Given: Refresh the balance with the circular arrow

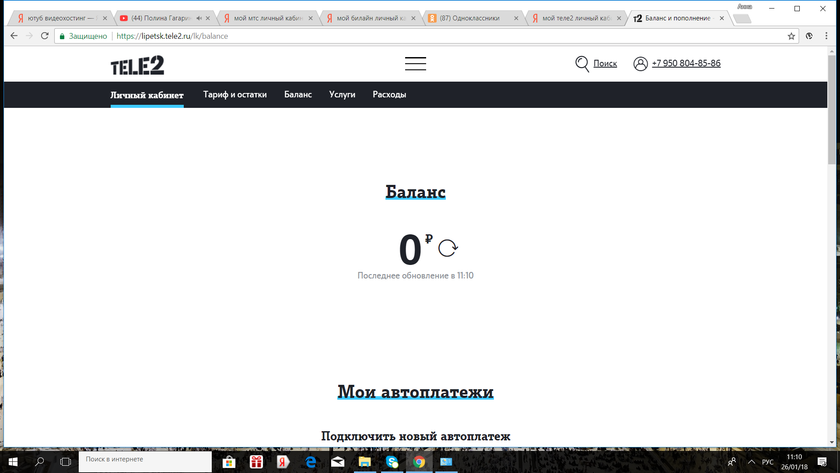Looking at the screenshot, I should [x=447, y=248].
